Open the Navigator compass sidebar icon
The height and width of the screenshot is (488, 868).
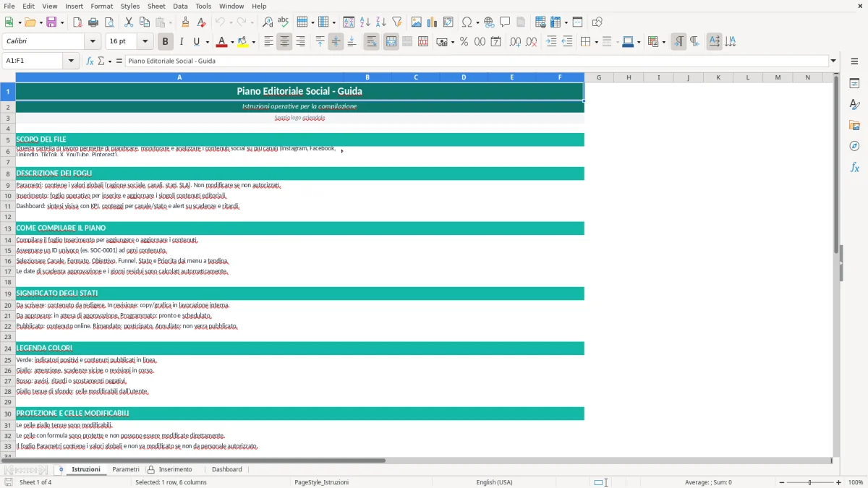click(x=854, y=146)
